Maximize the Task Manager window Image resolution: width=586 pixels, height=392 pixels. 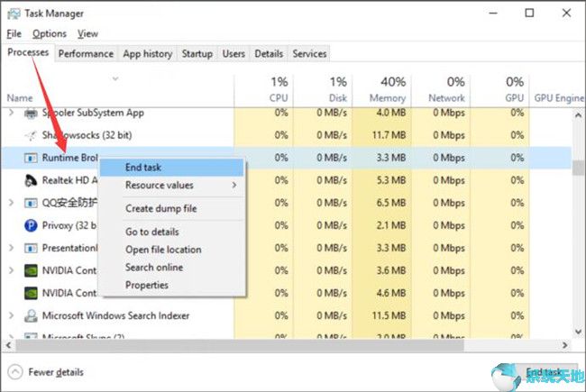[x=529, y=14]
